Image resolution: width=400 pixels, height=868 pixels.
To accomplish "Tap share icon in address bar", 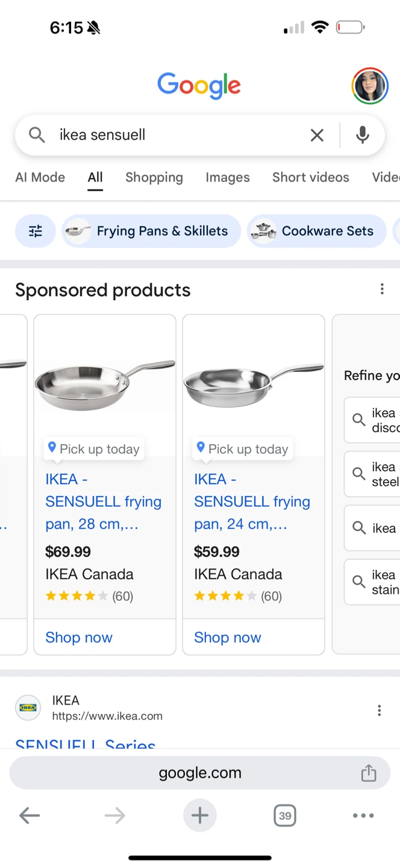I will click(369, 773).
